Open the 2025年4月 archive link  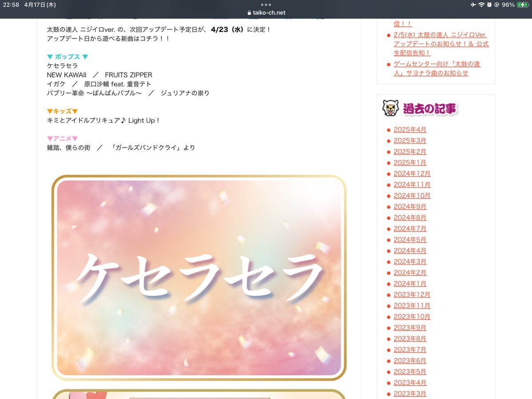pos(410,129)
